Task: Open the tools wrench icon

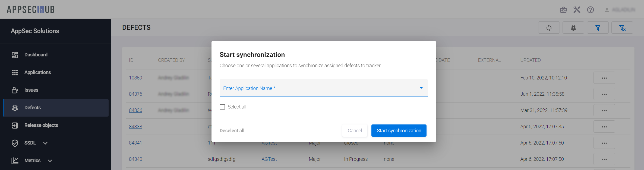Action: [577, 10]
